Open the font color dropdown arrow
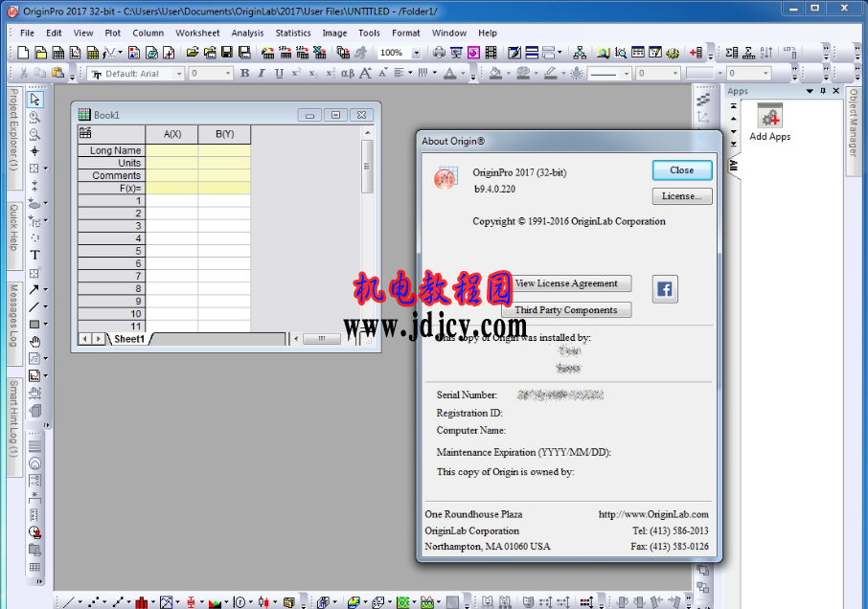868x609 pixels. click(463, 74)
